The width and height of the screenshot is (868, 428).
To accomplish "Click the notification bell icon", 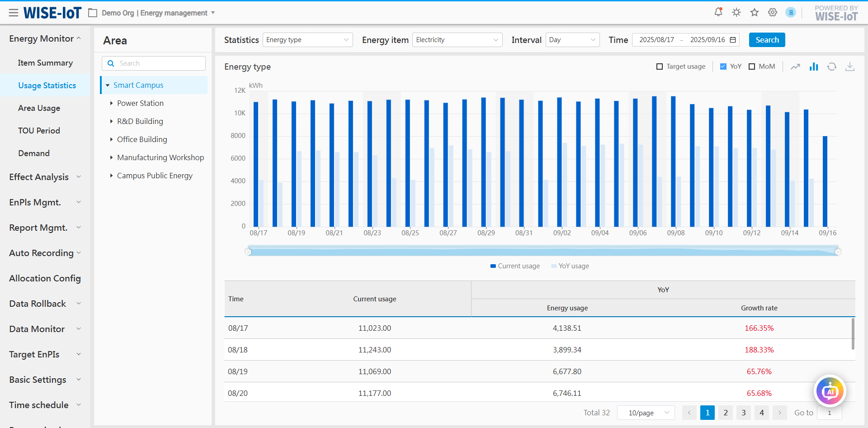I will (x=718, y=12).
